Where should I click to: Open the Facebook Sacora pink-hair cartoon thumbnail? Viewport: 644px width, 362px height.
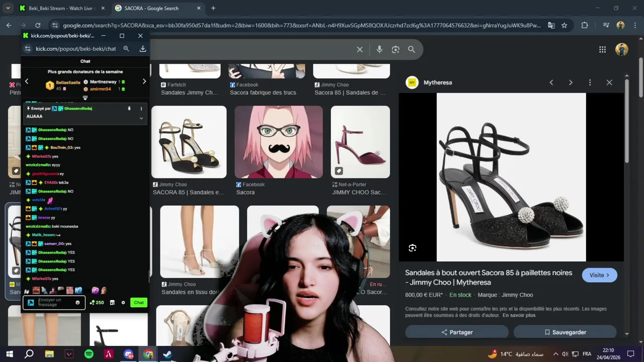tap(279, 142)
